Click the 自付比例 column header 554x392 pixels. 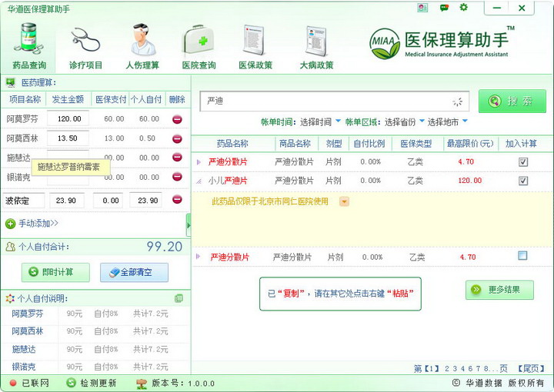click(x=369, y=144)
